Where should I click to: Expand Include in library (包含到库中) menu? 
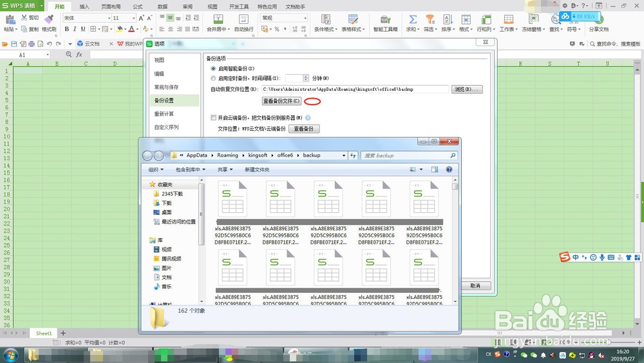190,170
